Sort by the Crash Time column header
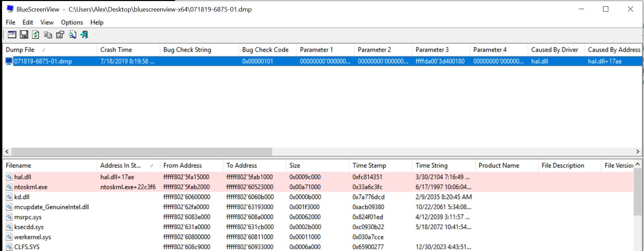Image resolution: width=644 pixels, height=251 pixels. [128, 50]
